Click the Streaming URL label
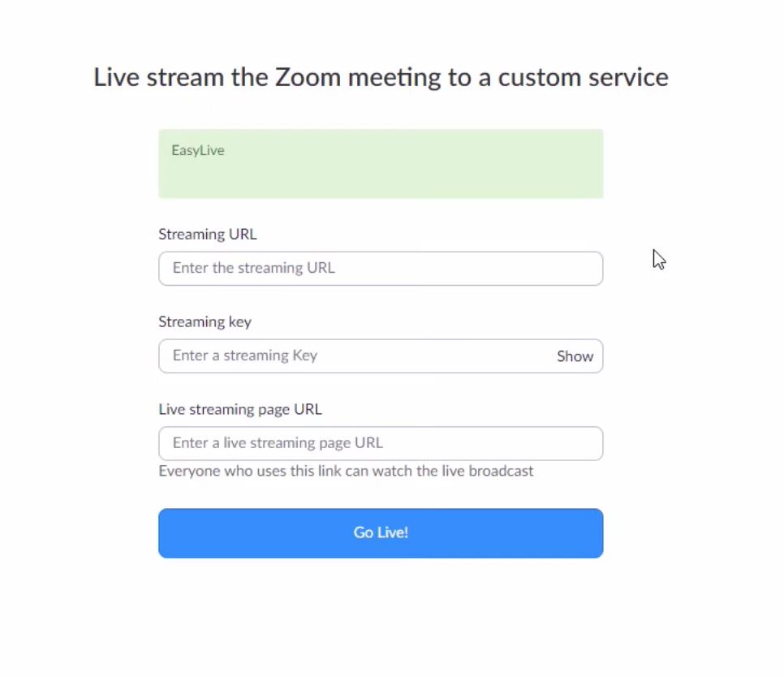 (x=207, y=234)
